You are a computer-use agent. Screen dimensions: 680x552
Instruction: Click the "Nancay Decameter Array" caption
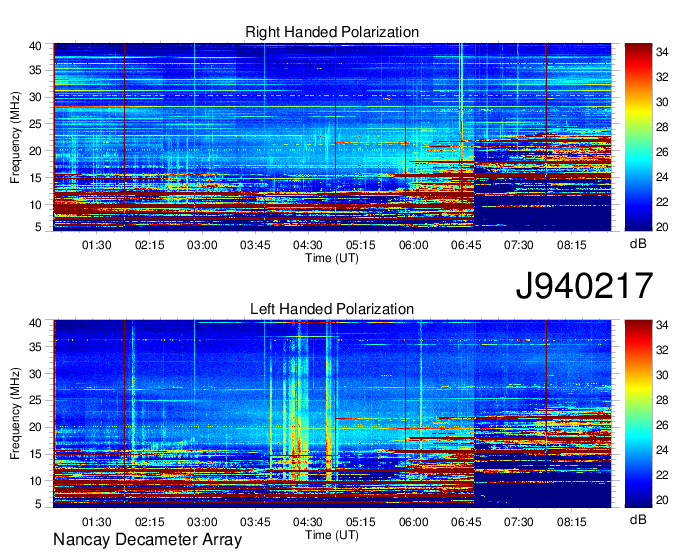147,539
